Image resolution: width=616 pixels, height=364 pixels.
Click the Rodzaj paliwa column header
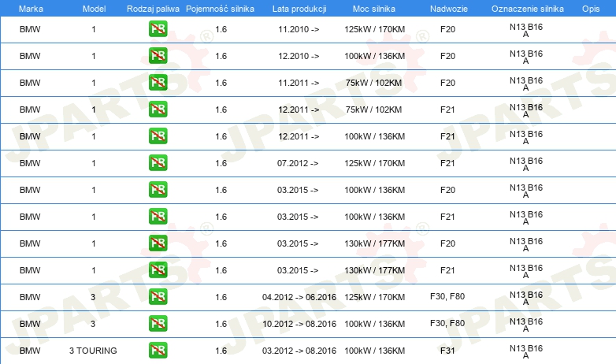pos(153,9)
